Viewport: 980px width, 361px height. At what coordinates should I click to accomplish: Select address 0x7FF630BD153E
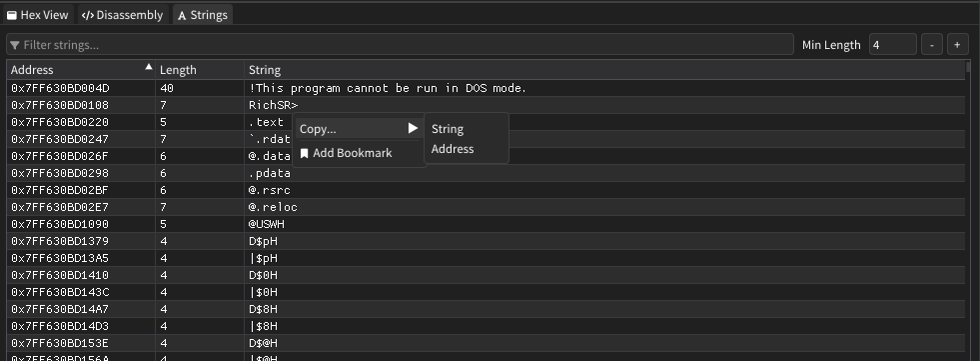[x=60, y=343]
